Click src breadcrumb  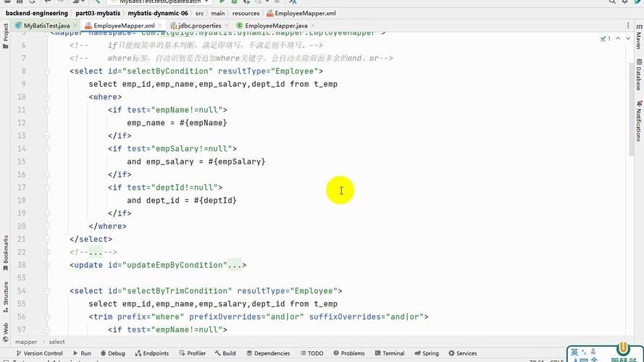[x=199, y=13]
